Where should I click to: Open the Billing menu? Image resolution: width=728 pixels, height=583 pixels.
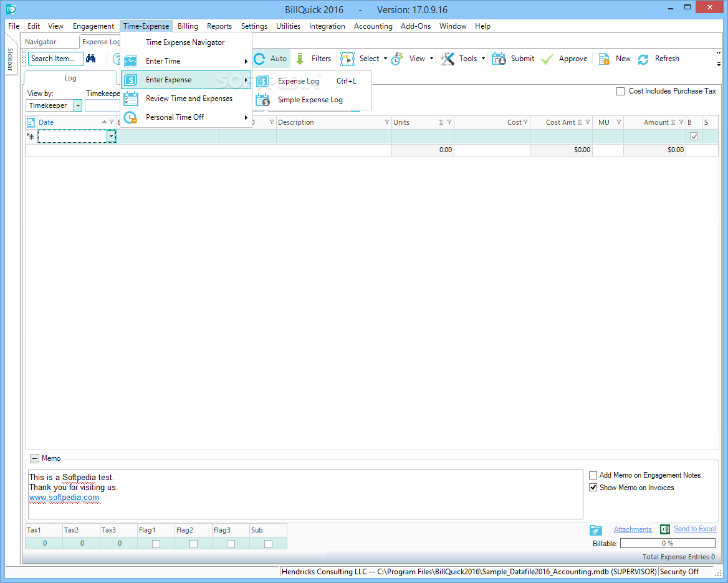click(188, 26)
